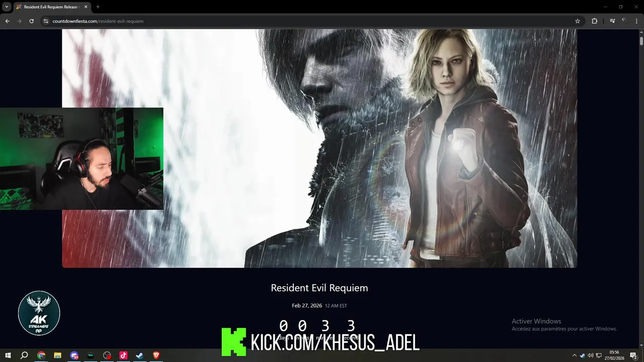Click the Resident Evil Requiem banner image
This screenshot has width=644, height=362.
pos(319,148)
